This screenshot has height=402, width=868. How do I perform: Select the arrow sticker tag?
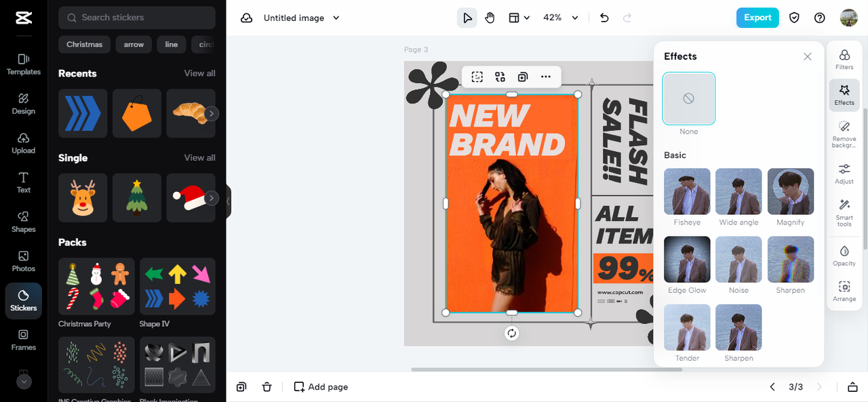pyautogui.click(x=134, y=45)
